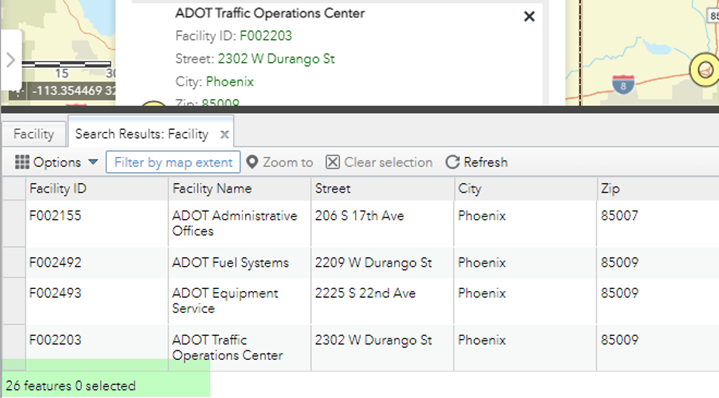Select row F002492 using its row selector
The width and height of the screenshot is (719, 398).
coord(14,262)
